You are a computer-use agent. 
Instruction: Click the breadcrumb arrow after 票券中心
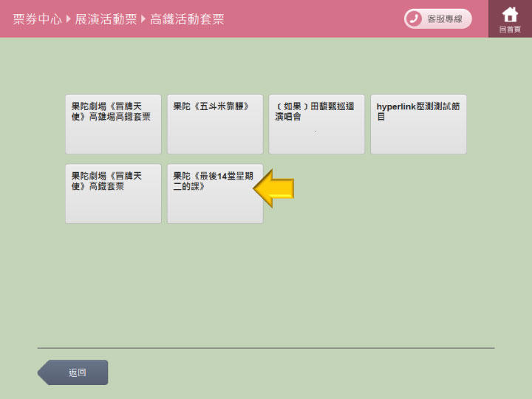point(69,19)
